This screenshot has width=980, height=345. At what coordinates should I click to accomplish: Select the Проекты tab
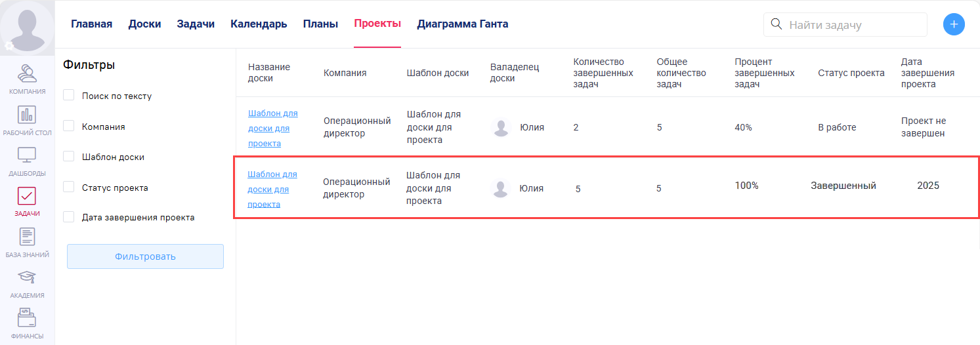(x=377, y=24)
